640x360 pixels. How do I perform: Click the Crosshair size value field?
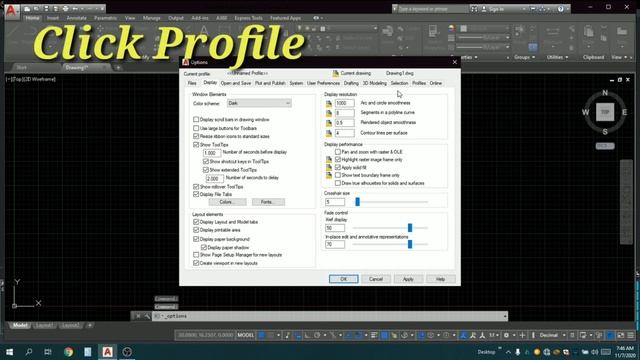click(335, 202)
